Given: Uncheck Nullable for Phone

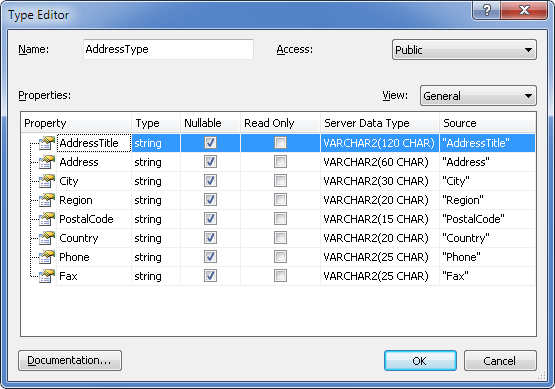Looking at the screenshot, I should coord(210,257).
